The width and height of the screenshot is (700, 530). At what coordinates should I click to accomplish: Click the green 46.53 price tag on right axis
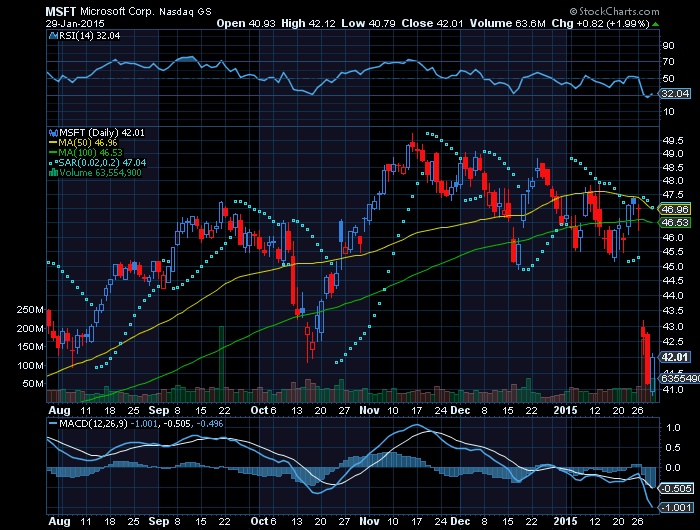[675, 222]
